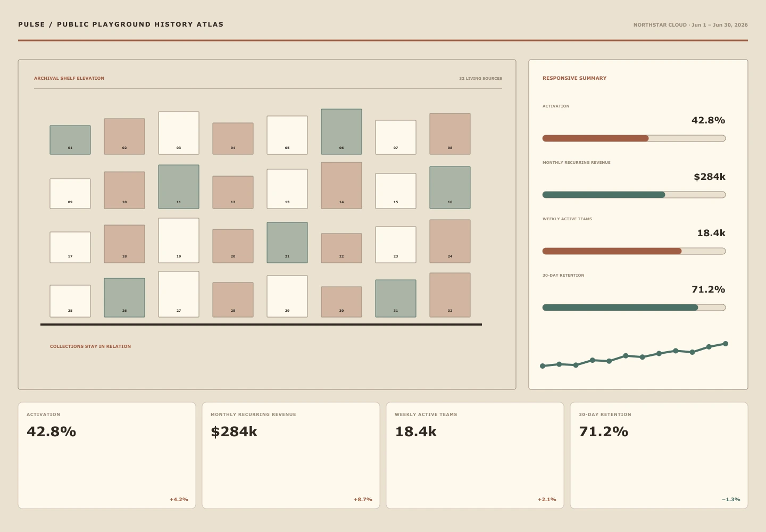Pick shelf tile 08
Image resolution: width=766 pixels, height=532 pixels.
pos(450,134)
